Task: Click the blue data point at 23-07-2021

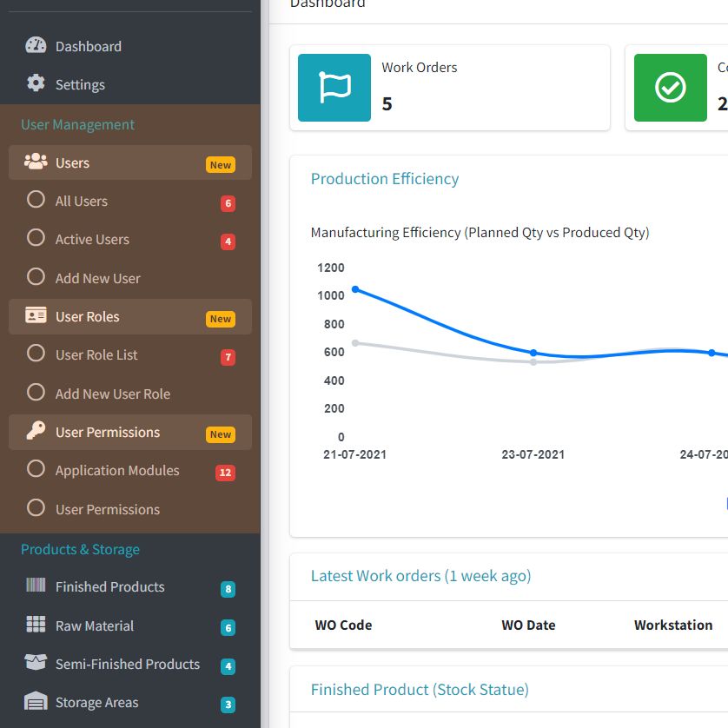Action: (x=533, y=353)
